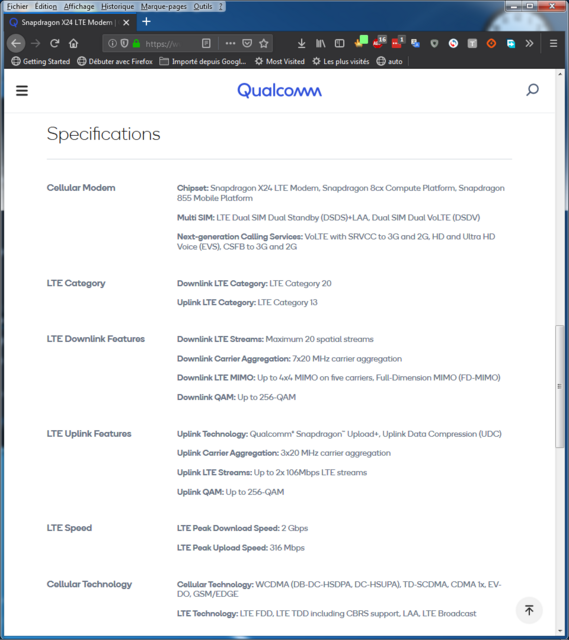Open Qualcomm site search magnifier

click(532, 89)
